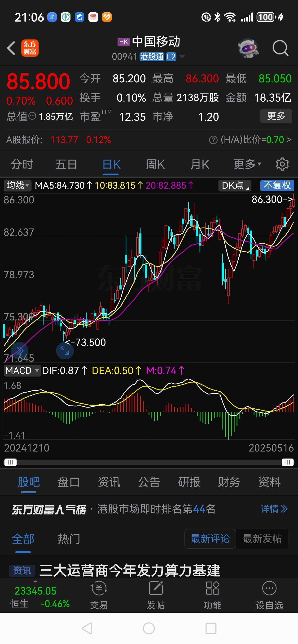This screenshot has width=298, height=644.
Task: Tap the H/A ratio question mark icon
Action: [x=213, y=140]
